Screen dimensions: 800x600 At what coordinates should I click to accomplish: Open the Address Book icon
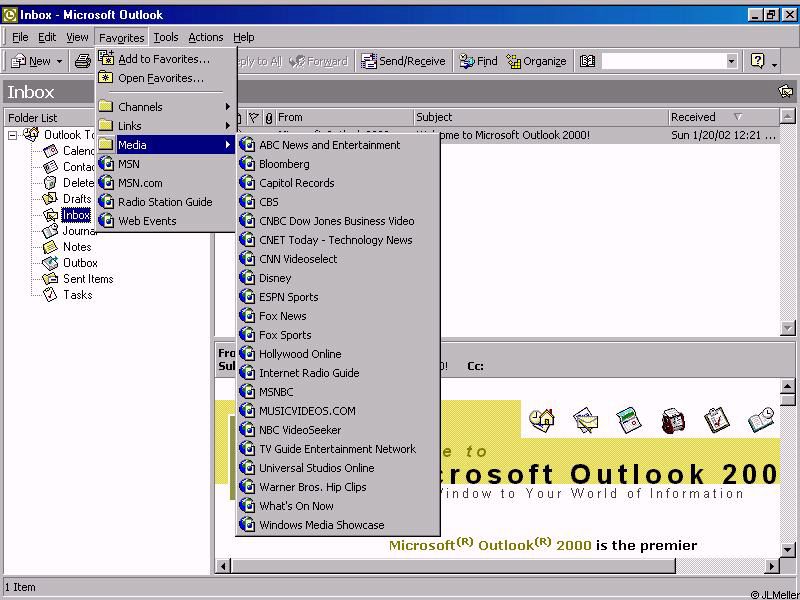click(x=588, y=61)
